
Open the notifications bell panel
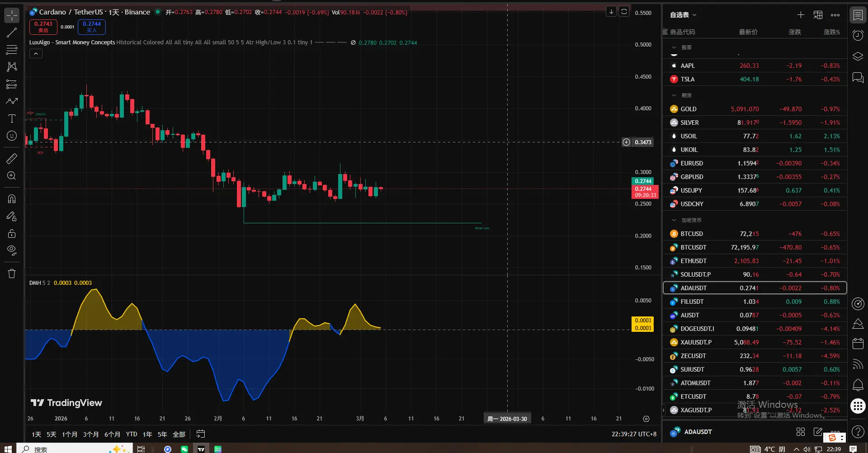click(858, 385)
